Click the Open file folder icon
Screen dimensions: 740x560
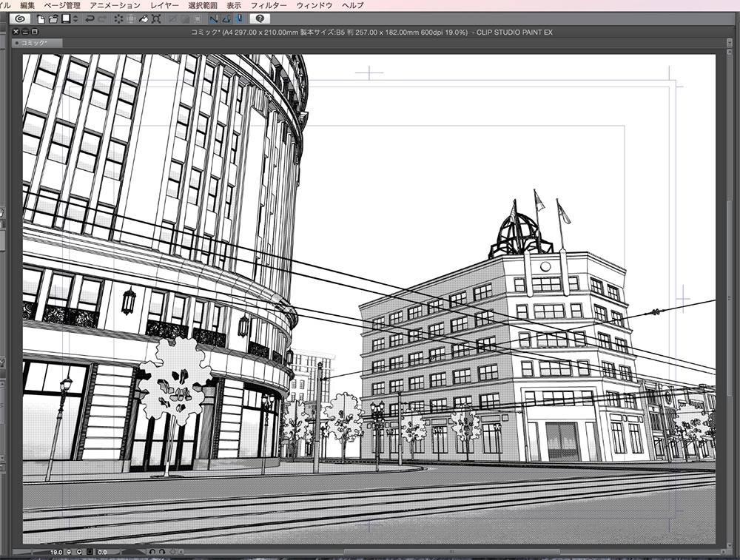pos(53,18)
